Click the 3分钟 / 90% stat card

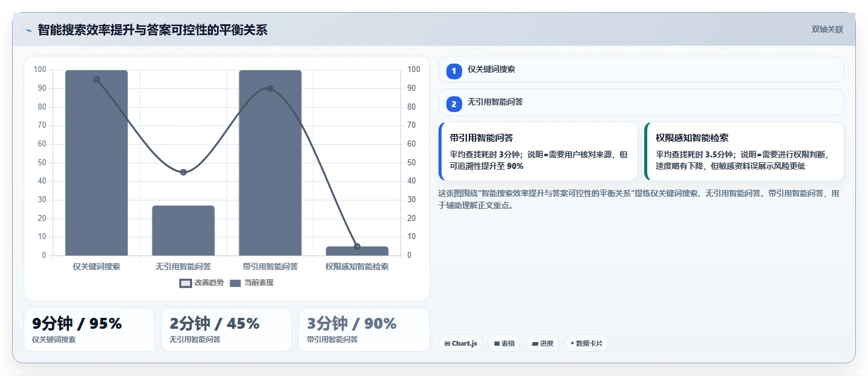coord(364,329)
